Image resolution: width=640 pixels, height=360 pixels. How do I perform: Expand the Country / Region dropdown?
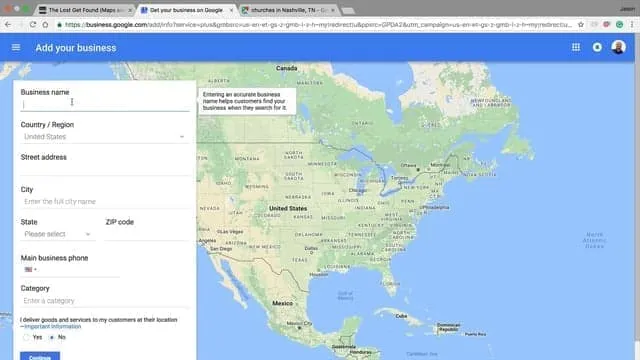[x=104, y=137]
